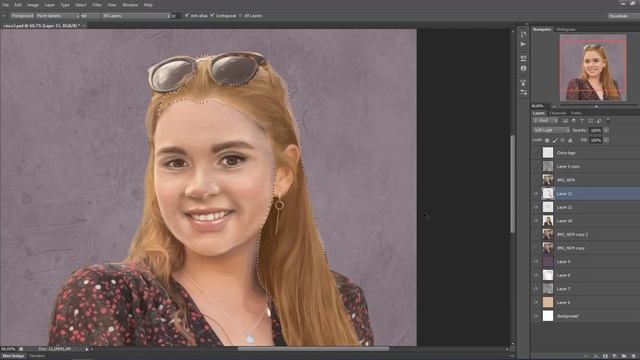Open the Timeline tab
This screenshot has height=360, width=640.
(x=37, y=356)
